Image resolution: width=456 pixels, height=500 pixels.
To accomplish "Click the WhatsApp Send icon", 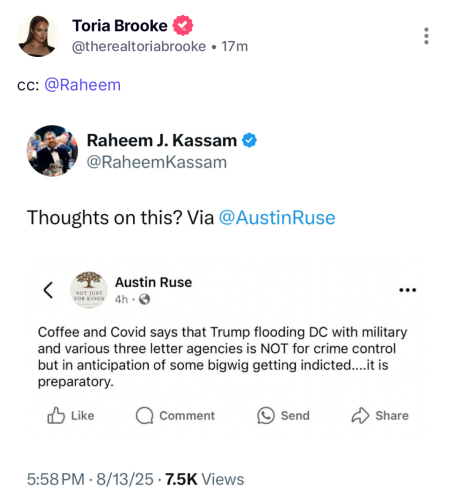I will click(x=266, y=415).
